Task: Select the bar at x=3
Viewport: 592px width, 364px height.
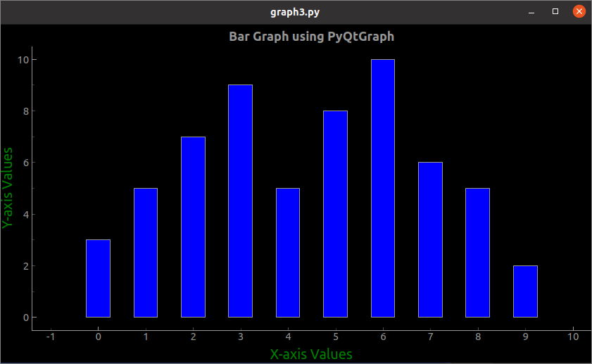Action: [241, 201]
